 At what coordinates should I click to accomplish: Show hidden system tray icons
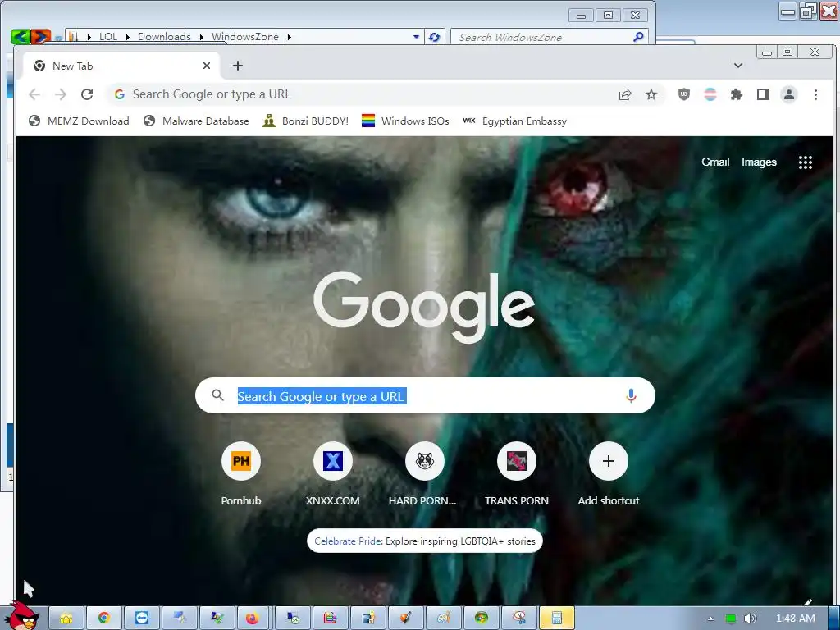pyautogui.click(x=710, y=619)
